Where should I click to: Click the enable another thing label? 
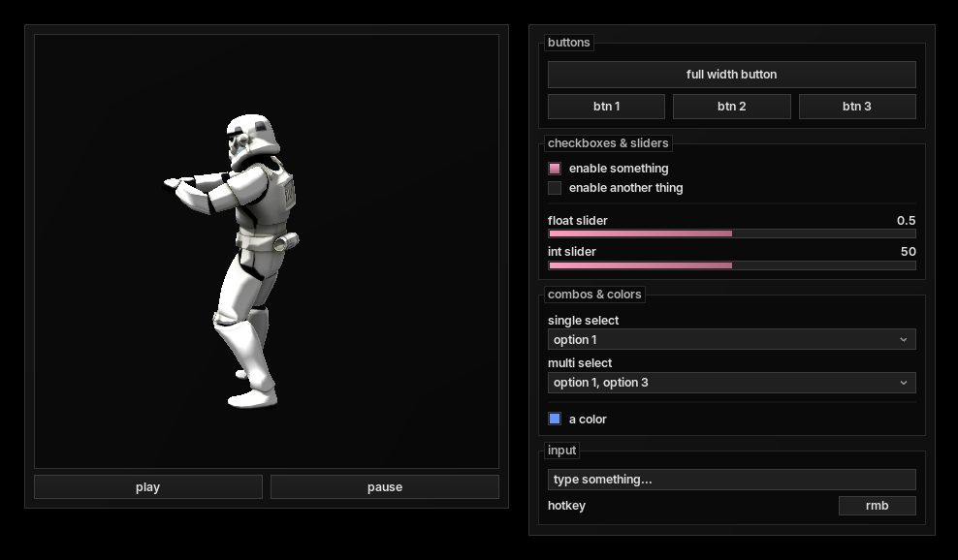625,188
